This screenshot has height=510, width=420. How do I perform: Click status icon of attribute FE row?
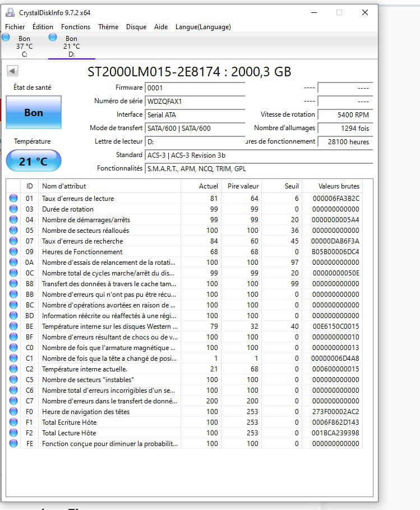(13, 444)
